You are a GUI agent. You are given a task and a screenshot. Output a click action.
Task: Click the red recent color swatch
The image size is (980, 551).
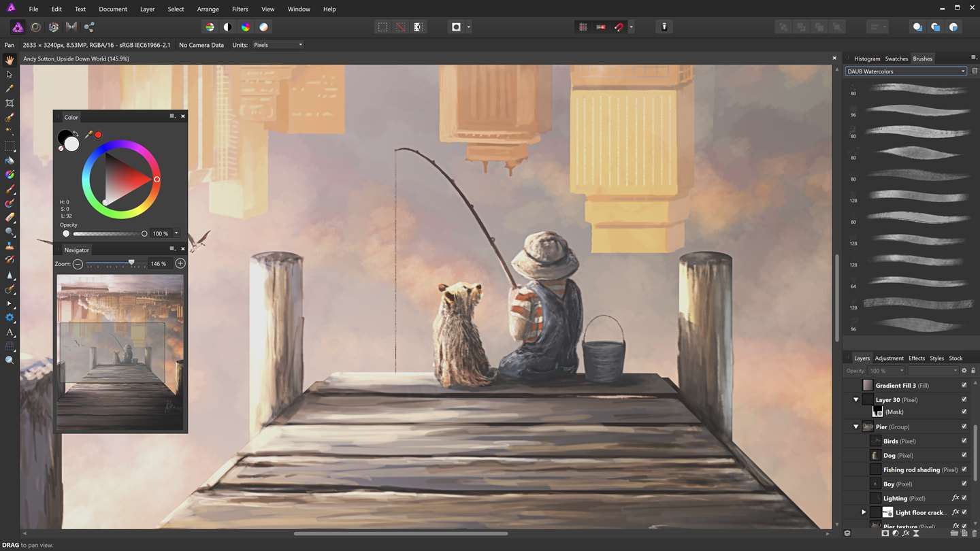tap(98, 135)
